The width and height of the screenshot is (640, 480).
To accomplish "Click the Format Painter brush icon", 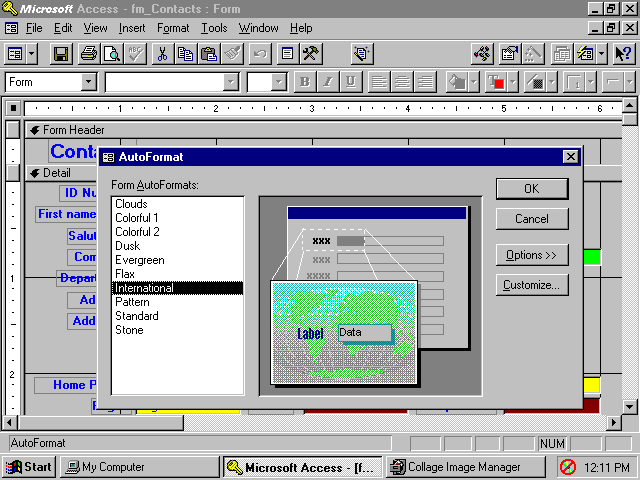I will [232, 54].
